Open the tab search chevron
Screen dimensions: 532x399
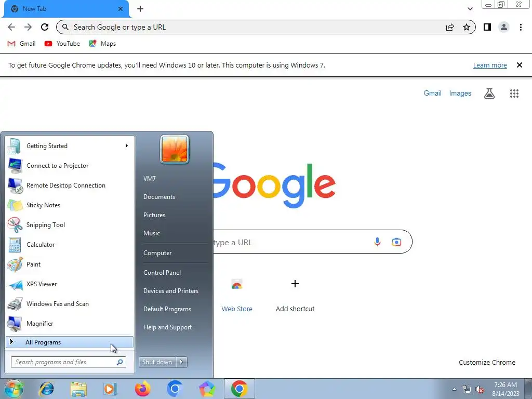click(x=470, y=9)
